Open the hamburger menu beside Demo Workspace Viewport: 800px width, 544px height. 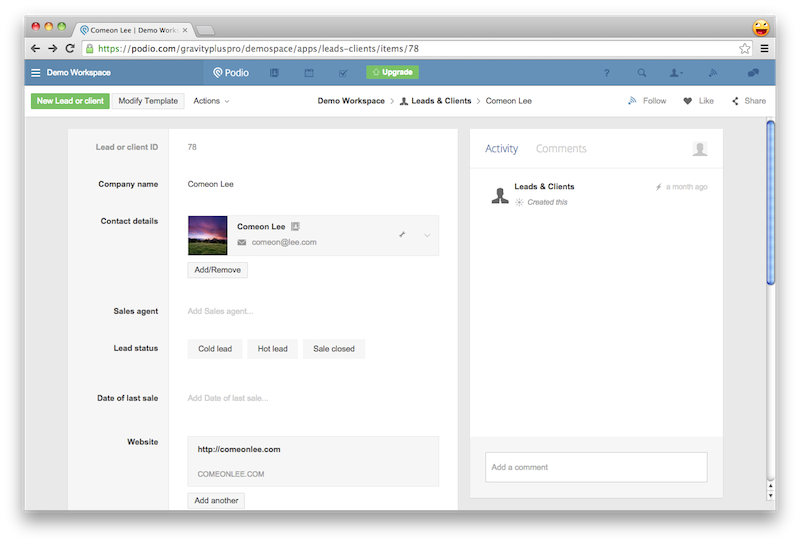(36, 73)
